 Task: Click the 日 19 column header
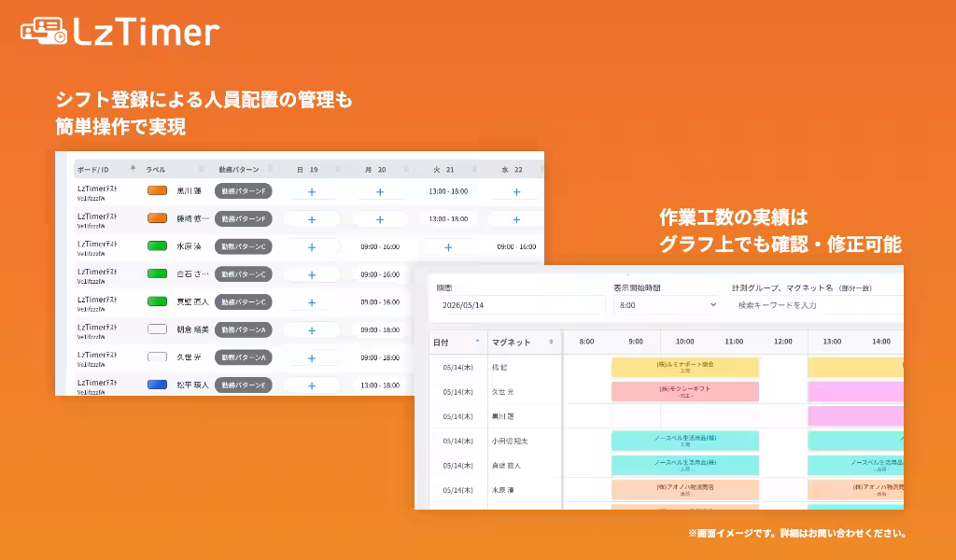[307, 170]
